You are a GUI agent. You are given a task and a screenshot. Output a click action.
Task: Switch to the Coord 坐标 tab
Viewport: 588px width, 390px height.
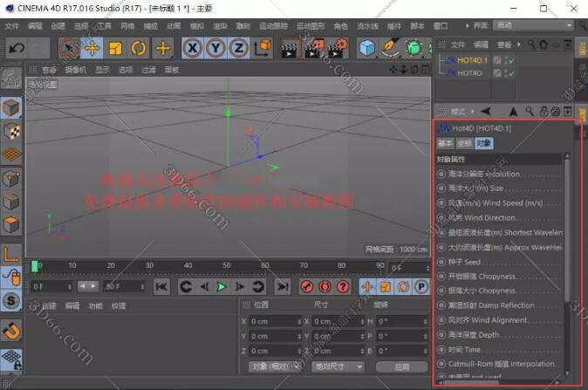pyautogui.click(x=465, y=143)
